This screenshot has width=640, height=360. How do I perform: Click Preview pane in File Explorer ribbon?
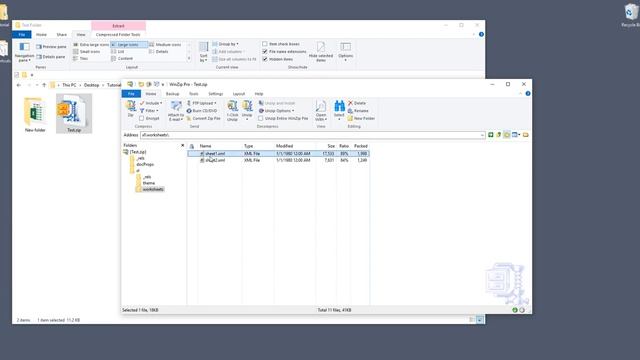point(51,47)
